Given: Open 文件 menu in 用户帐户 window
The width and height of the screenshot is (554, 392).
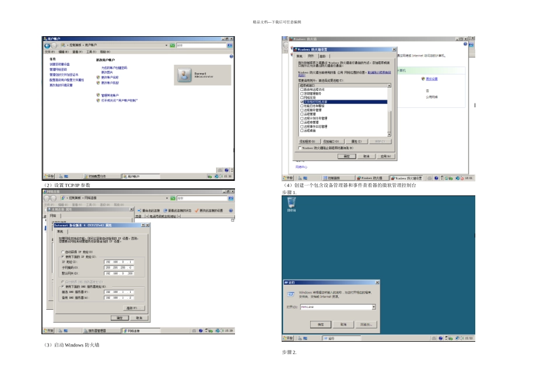Looking at the screenshot, I should [x=50, y=52].
